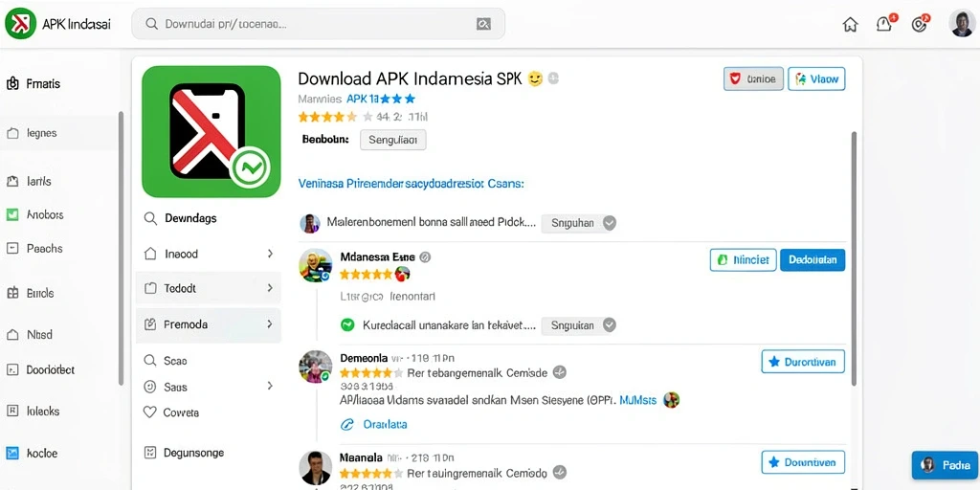The image size is (980, 490).
Task: Click the Ninciet button
Action: coord(743,260)
